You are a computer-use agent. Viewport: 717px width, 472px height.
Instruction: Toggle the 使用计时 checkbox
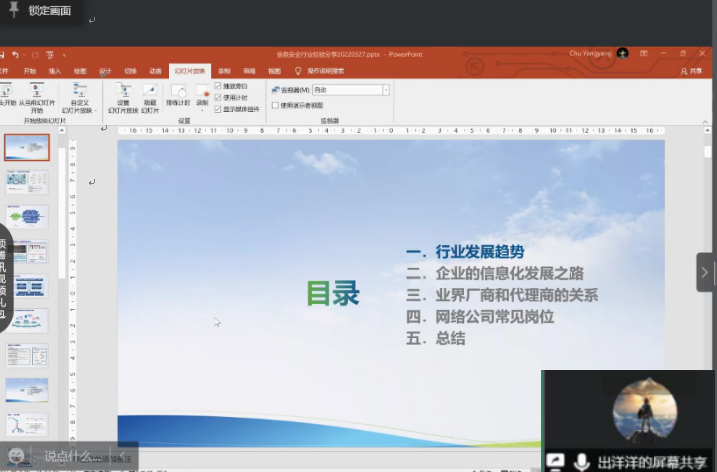[218, 97]
